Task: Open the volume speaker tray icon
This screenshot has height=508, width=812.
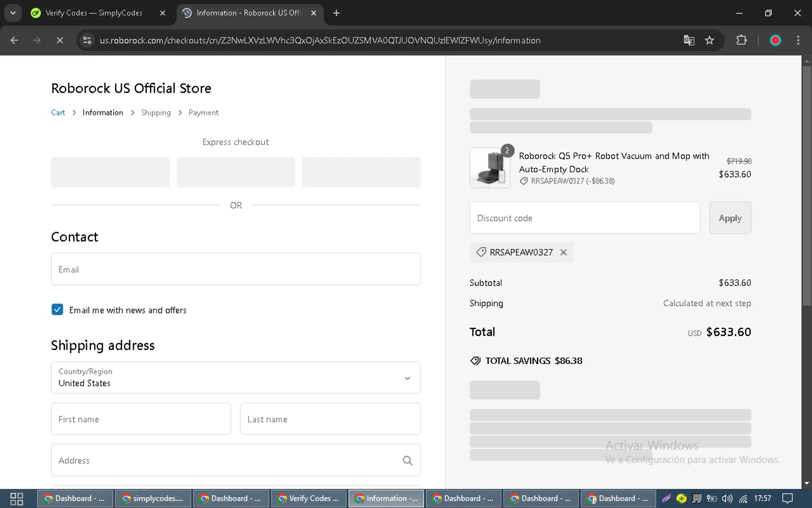Action: point(727,499)
